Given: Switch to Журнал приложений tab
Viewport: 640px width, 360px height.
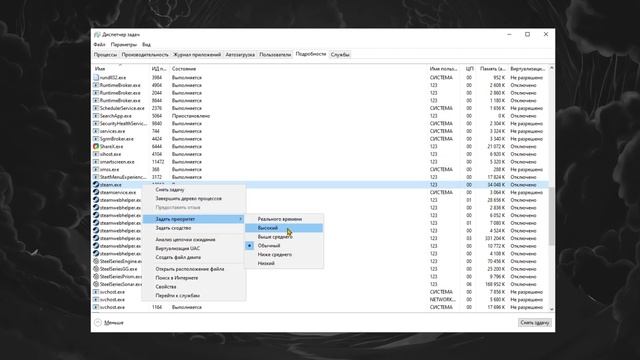Looking at the screenshot, I should click(x=197, y=55).
